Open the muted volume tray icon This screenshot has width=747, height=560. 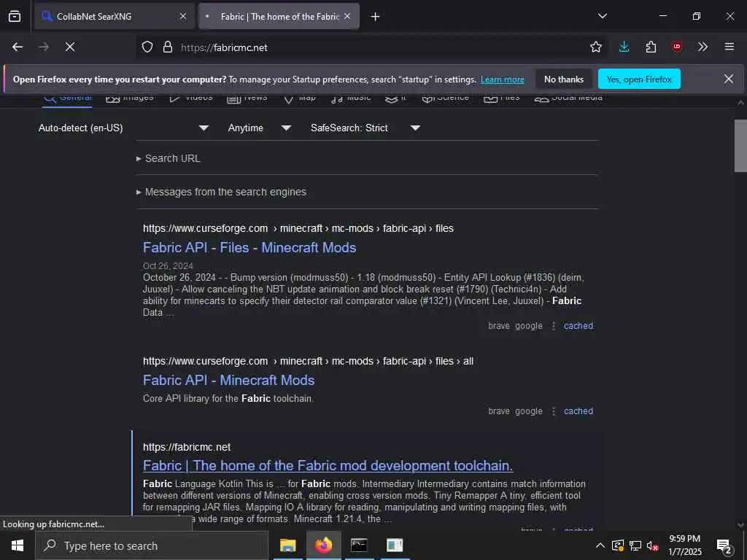[652, 545]
